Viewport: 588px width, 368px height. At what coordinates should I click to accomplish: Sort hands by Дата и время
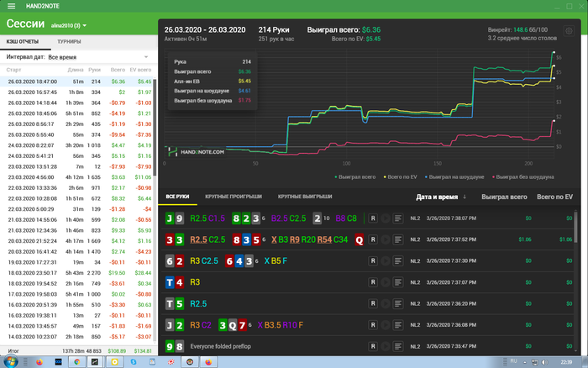click(441, 197)
